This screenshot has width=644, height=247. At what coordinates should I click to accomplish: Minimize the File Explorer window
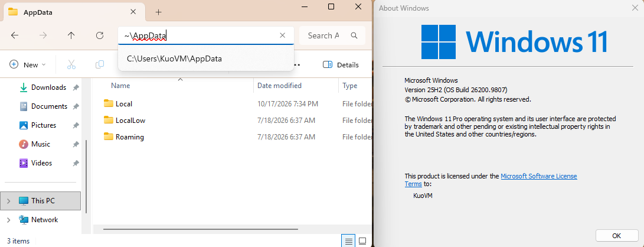305,6
